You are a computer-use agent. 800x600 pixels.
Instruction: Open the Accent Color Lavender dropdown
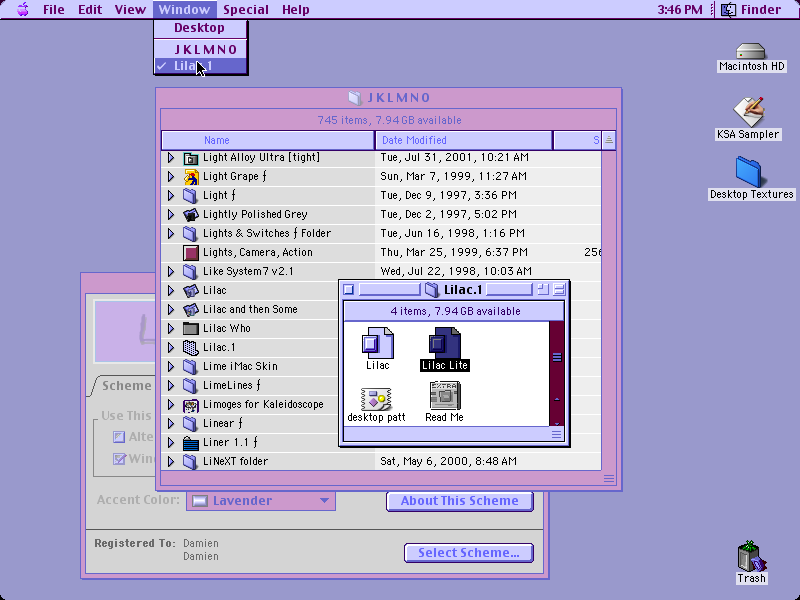pos(261,501)
